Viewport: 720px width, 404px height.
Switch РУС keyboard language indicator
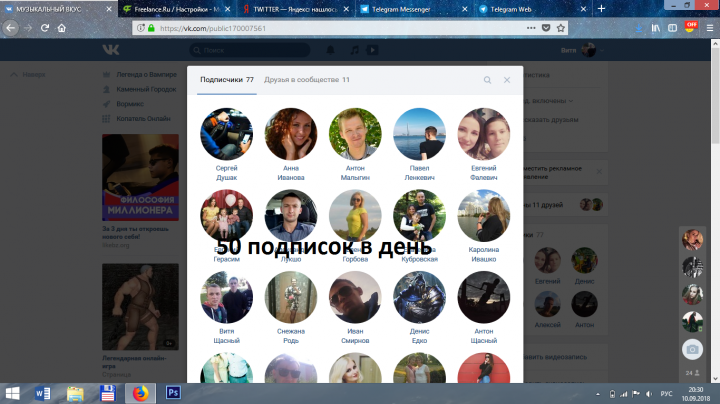pyautogui.click(x=666, y=394)
